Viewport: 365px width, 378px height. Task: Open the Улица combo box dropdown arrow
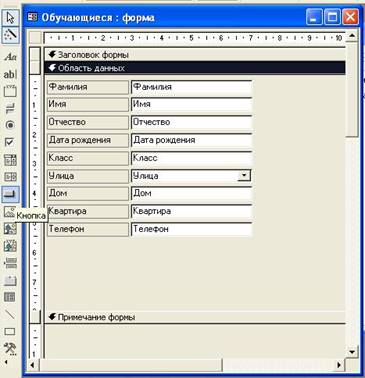[244, 175]
